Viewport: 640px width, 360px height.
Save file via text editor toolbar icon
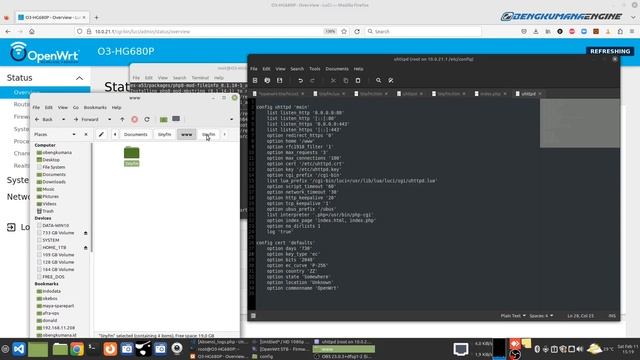pyautogui.click(x=280, y=80)
